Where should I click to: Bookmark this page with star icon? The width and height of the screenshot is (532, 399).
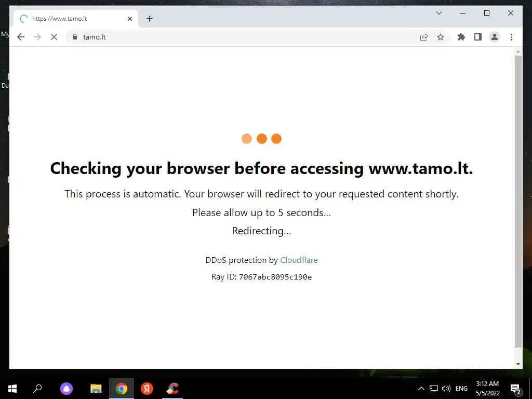pos(441,37)
